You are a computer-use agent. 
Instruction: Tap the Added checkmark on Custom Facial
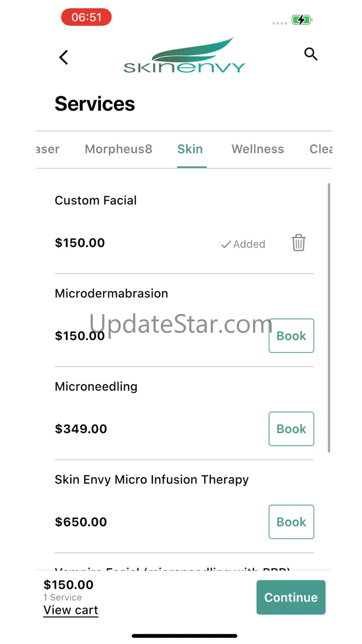[243, 244]
